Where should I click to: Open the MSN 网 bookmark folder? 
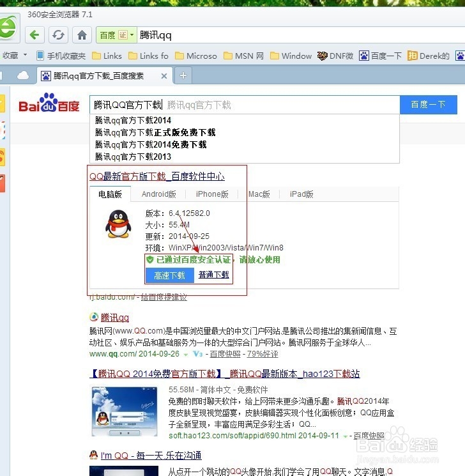click(x=244, y=56)
